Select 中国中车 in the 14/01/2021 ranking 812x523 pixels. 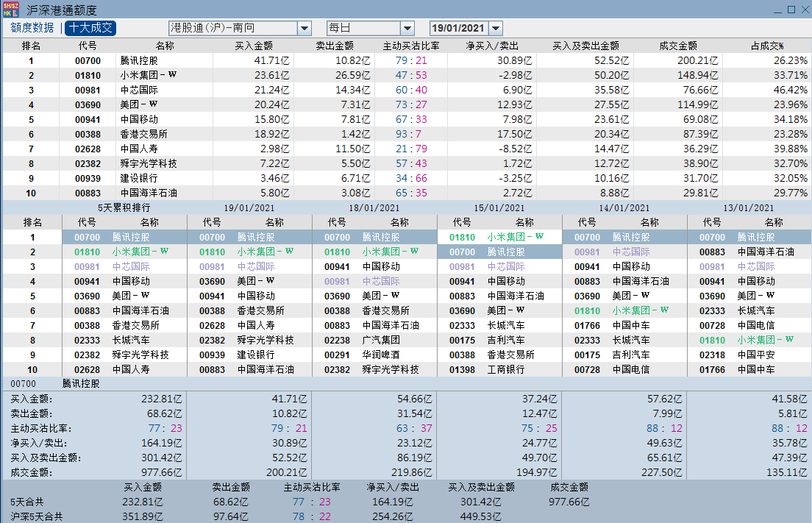tap(631, 326)
